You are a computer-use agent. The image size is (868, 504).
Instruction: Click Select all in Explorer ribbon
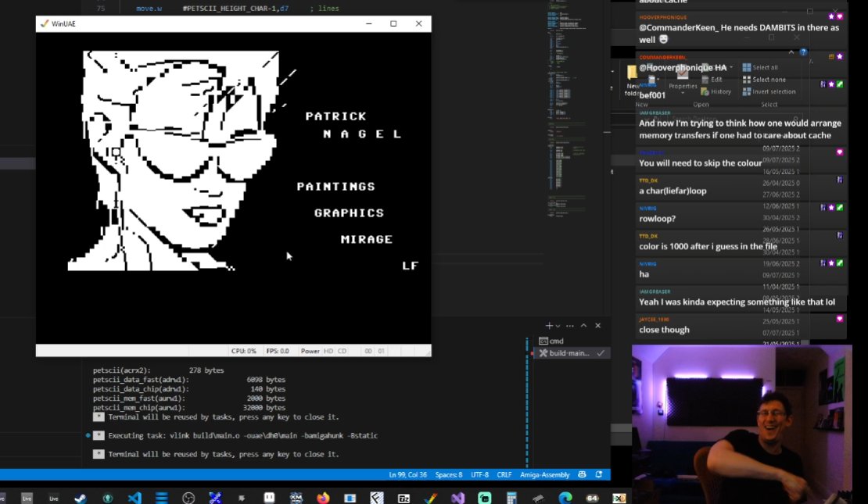pyautogui.click(x=760, y=67)
